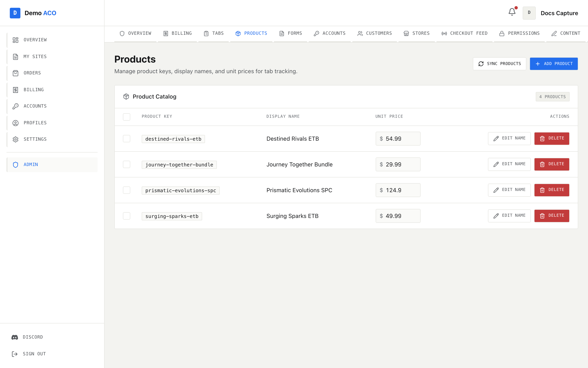Screen dimensions: 588x368
Task: Open the Content tab
Action: tap(566, 34)
